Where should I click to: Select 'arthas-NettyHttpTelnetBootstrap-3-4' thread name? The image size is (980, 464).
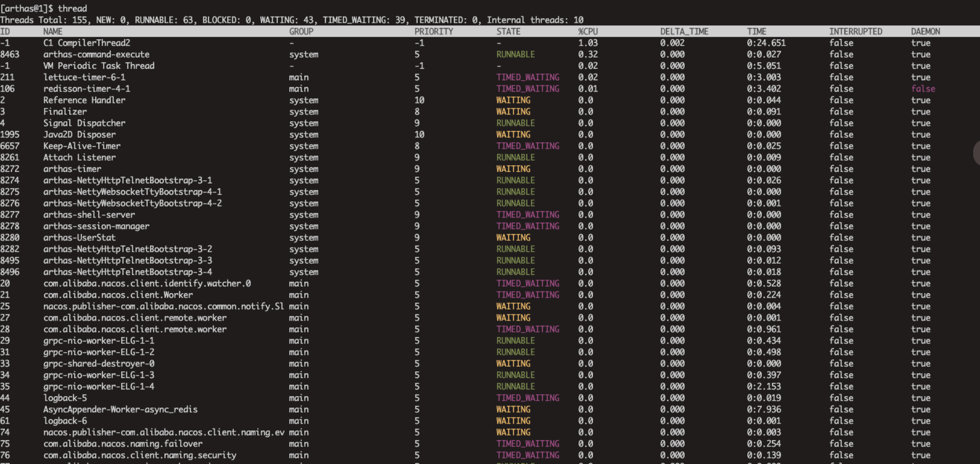(x=128, y=272)
